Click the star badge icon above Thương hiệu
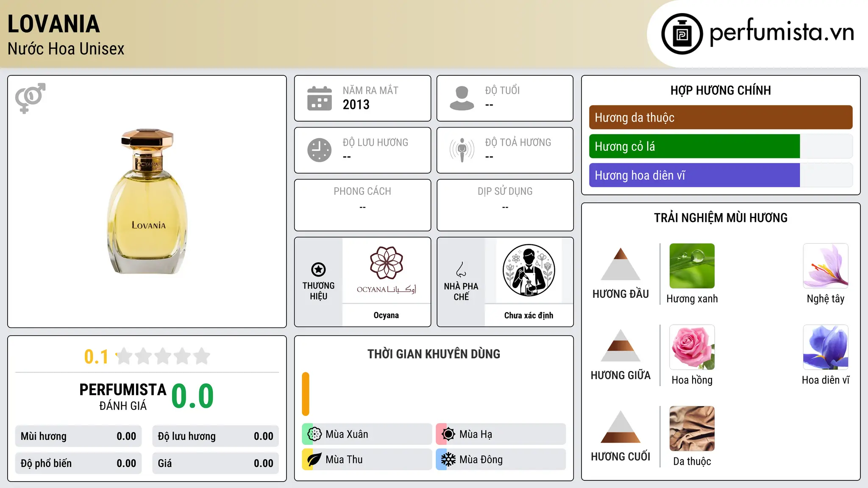 [318, 269]
